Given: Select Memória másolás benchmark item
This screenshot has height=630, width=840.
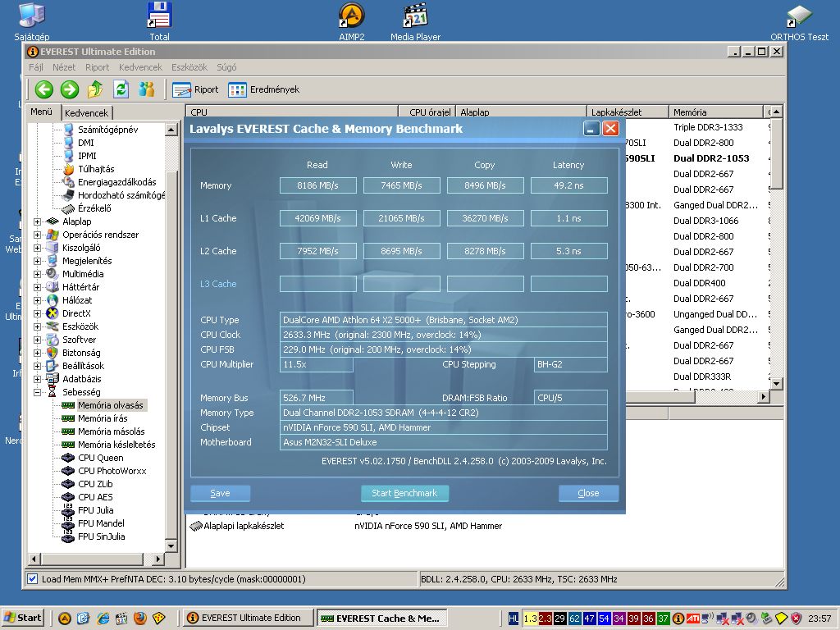Looking at the screenshot, I should click(x=103, y=431).
